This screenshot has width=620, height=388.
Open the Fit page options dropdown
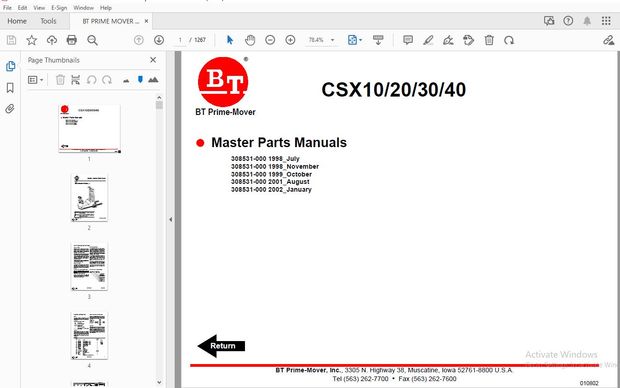(x=355, y=40)
